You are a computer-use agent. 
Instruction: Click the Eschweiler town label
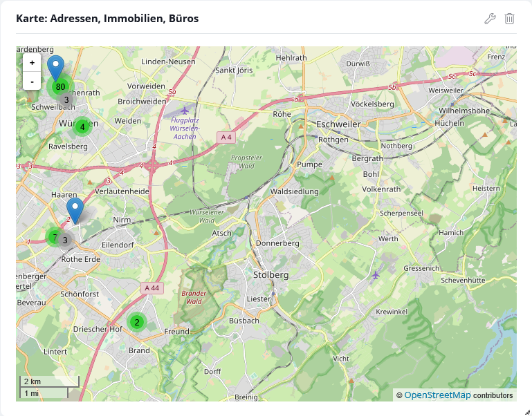click(359, 124)
